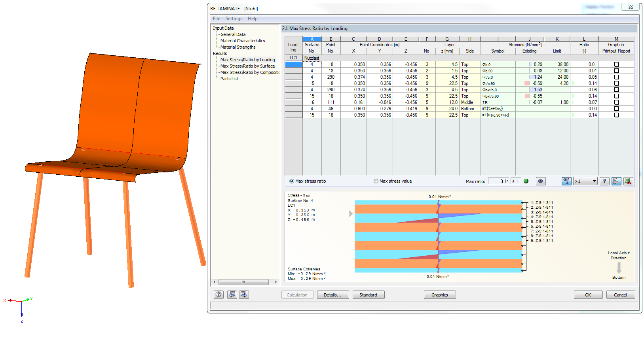644x353 pixels.
Task: Open the Parts List tree item
Action: (x=229, y=79)
